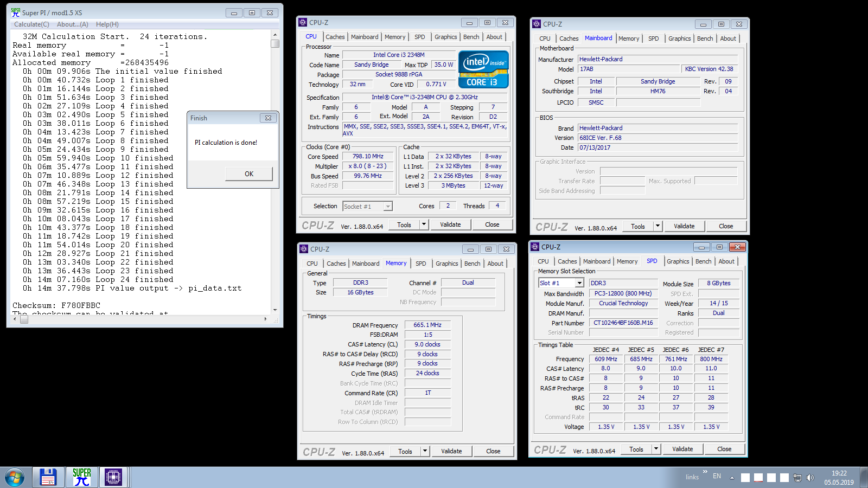The height and width of the screenshot is (488, 868).
Task: Open Mainboard tab in Memory CPU-Z window
Action: pyautogui.click(x=366, y=264)
